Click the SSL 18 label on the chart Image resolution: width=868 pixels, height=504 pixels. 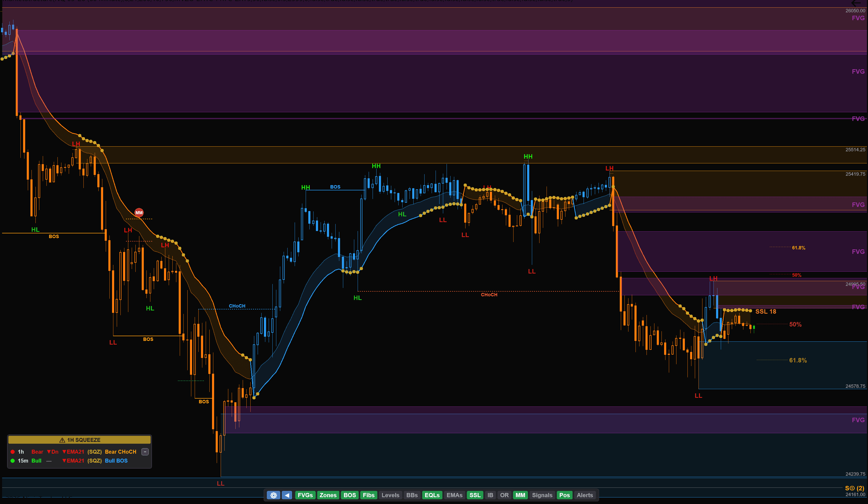tap(766, 312)
